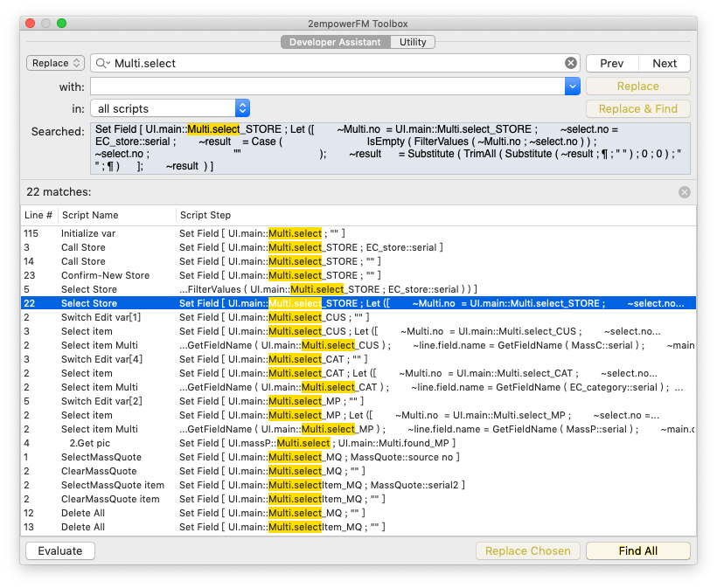Select 'Select item' row with Multi.select_CAT
Screen dimensions: 717x588
point(358,373)
